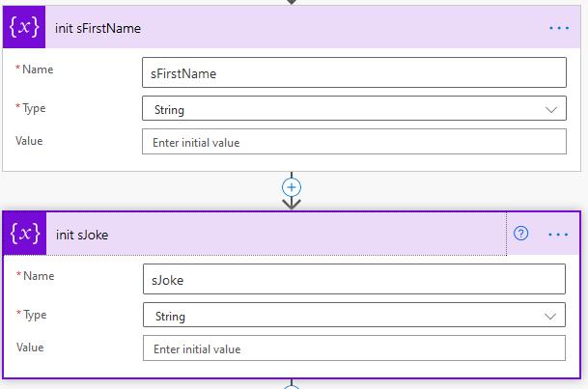Focus the Value field in init sFirstName
Viewport: 588px width, 389px height.
pos(353,142)
